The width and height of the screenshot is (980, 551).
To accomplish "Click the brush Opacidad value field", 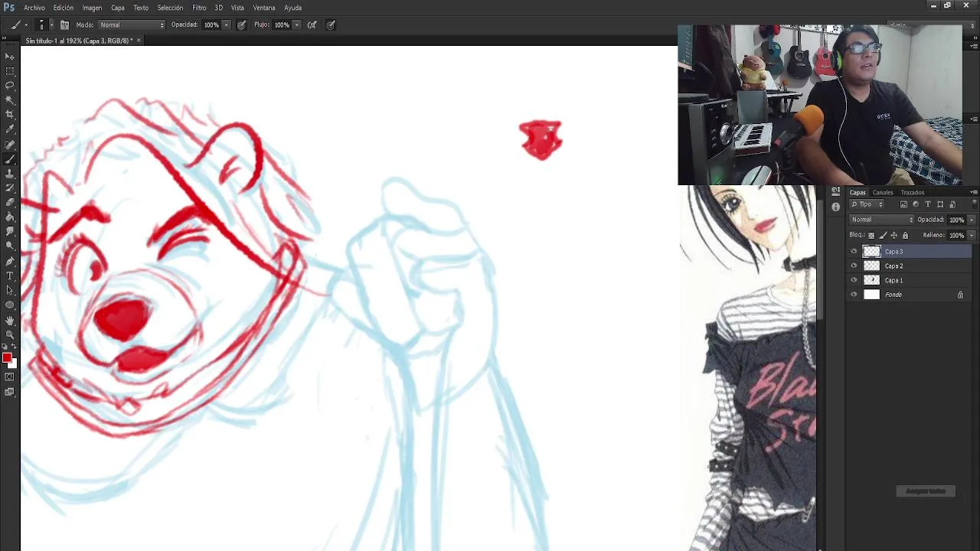I will coord(211,24).
